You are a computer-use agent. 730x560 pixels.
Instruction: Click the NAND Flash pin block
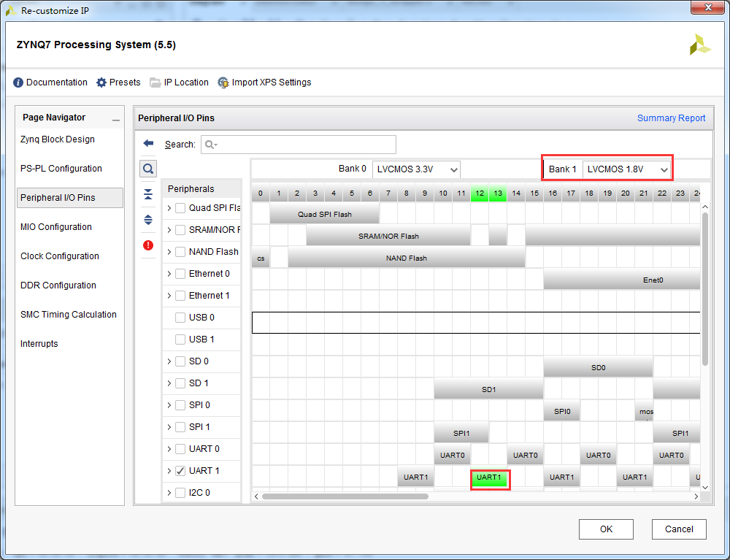pos(407,258)
